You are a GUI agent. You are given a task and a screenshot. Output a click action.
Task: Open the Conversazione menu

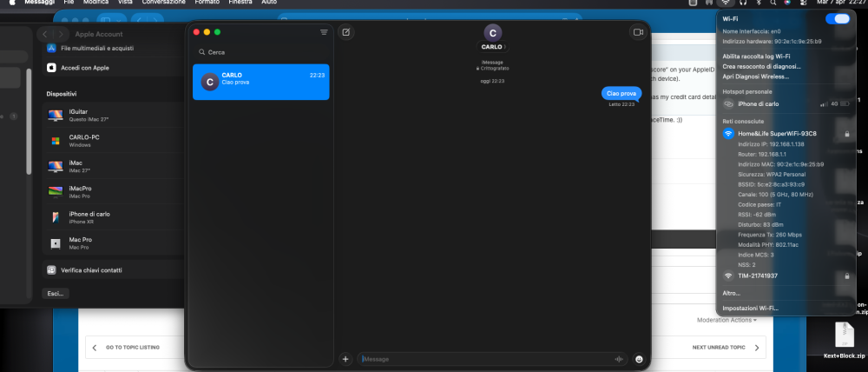[163, 3]
